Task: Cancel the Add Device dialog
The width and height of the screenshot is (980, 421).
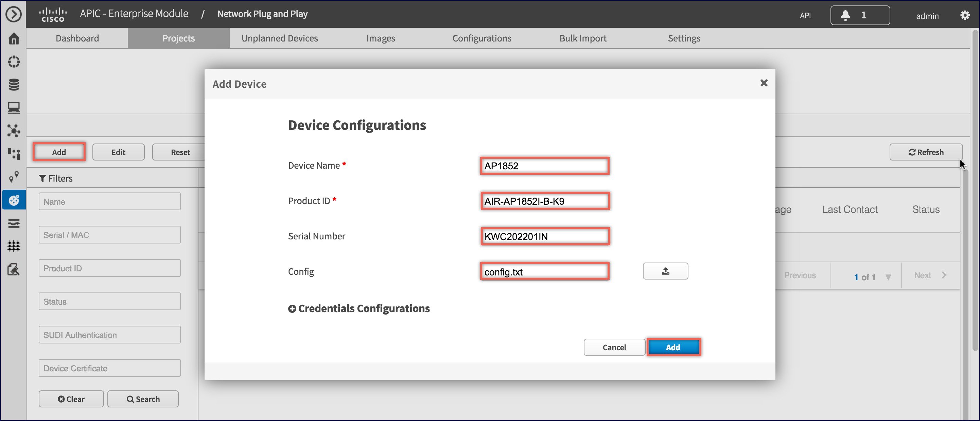Action: coord(614,347)
